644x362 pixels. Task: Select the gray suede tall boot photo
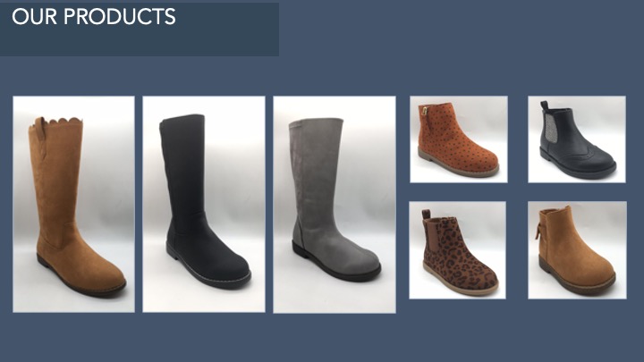(335, 205)
